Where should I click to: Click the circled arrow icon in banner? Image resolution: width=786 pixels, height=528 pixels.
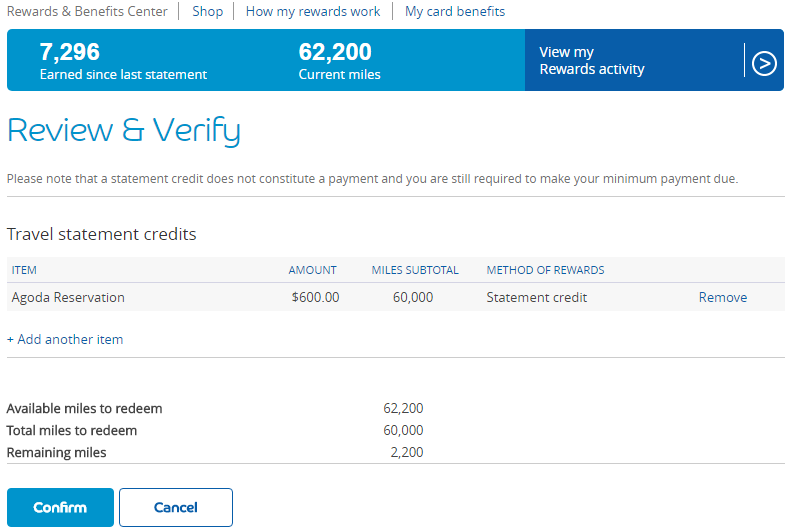coord(764,62)
